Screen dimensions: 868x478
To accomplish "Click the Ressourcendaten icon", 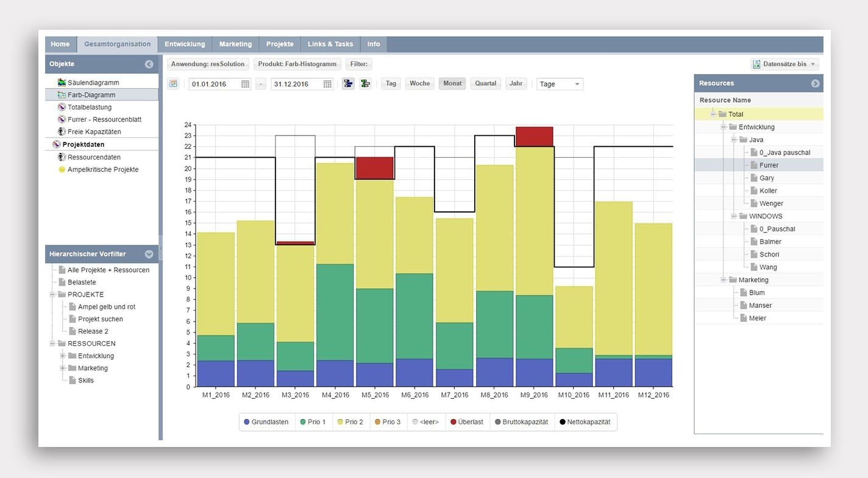I will click(62, 157).
